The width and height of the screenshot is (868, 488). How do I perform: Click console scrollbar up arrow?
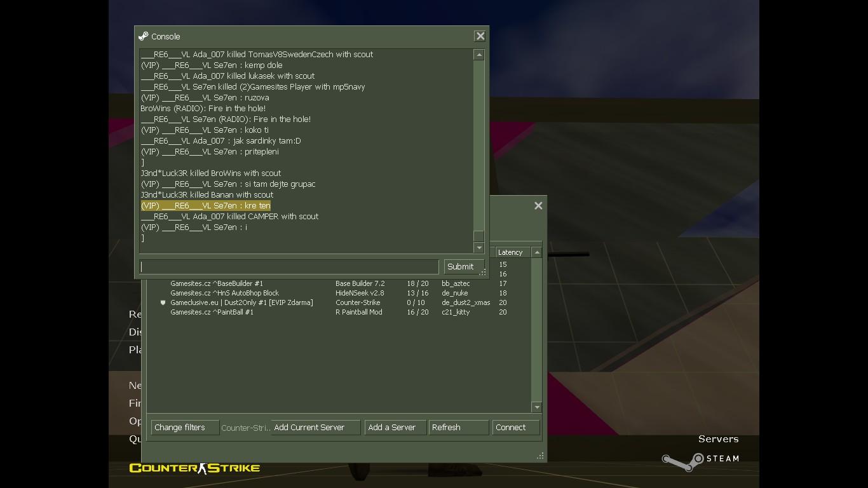479,55
